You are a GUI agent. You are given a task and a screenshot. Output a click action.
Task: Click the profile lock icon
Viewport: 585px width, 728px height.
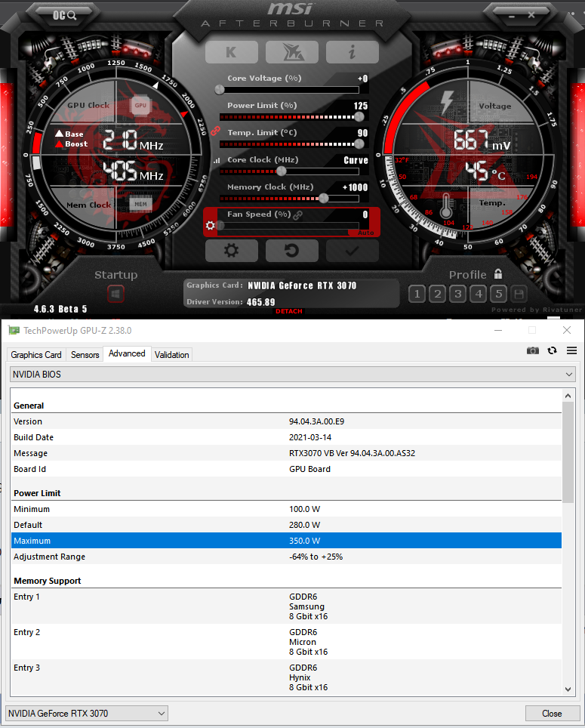(497, 274)
